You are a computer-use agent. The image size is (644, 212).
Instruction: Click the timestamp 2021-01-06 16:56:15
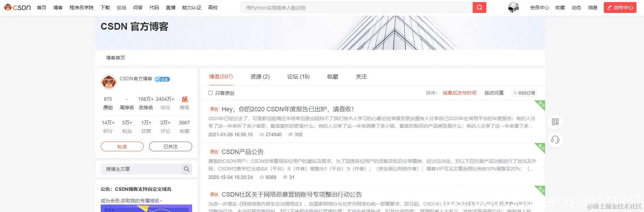click(x=230, y=135)
